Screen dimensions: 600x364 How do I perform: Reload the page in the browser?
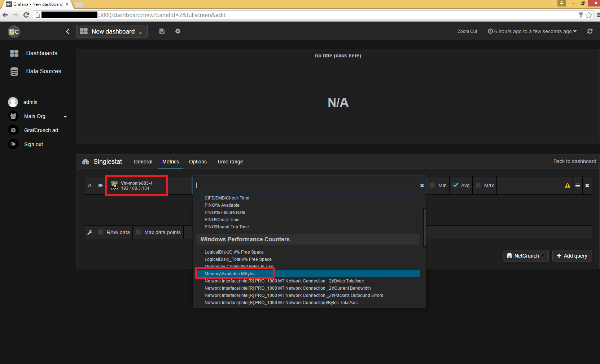tap(26, 15)
